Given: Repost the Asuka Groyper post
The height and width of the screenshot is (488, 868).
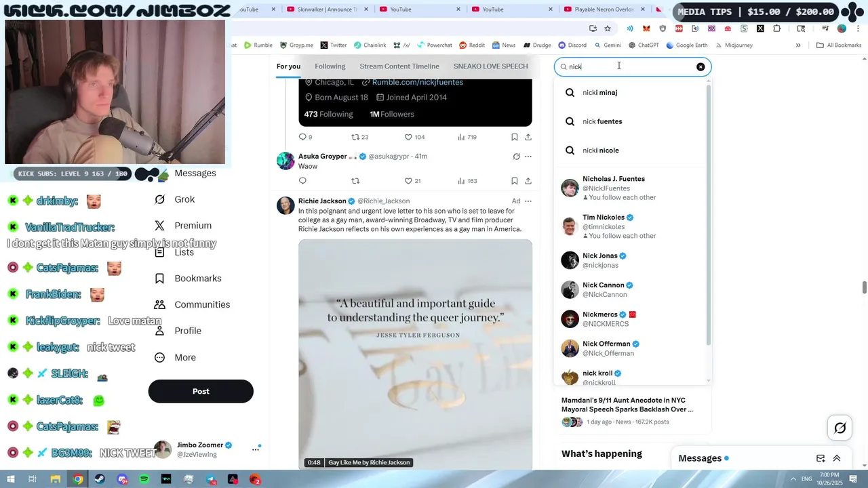Looking at the screenshot, I should coord(355,181).
